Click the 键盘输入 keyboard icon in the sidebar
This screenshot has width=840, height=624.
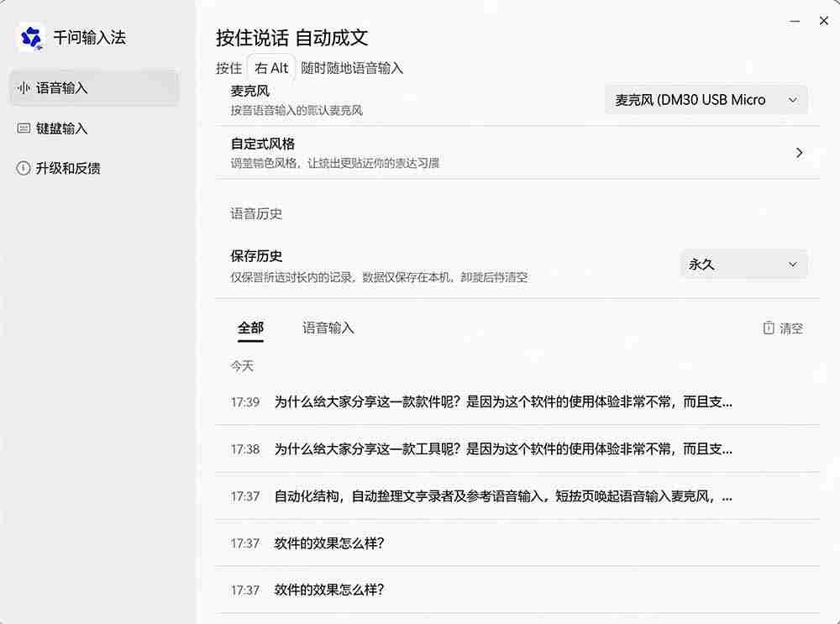pos(24,128)
